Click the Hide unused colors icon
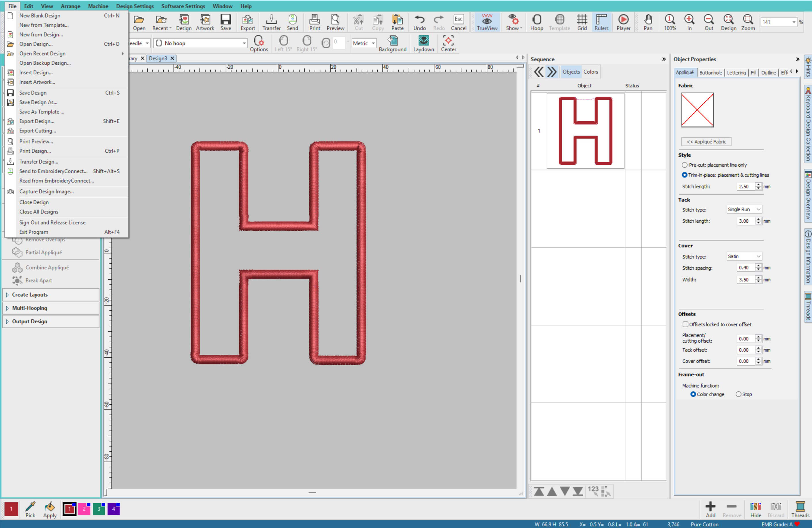Viewport: 812px width, 528px height. pyautogui.click(x=755, y=510)
